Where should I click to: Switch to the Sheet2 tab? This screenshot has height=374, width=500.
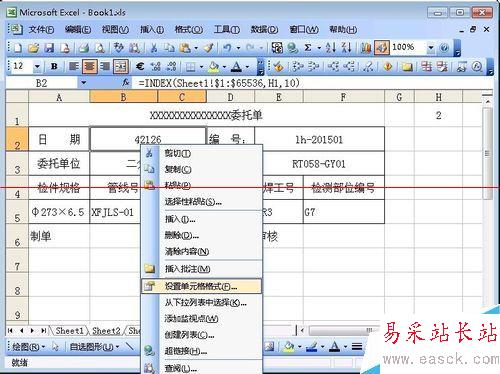point(106,331)
